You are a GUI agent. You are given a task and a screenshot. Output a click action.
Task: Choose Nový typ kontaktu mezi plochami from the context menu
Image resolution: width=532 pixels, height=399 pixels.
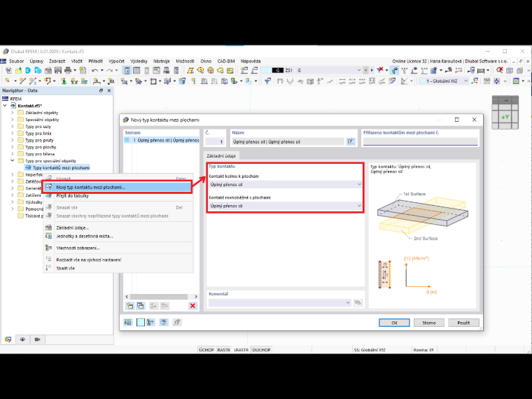point(118,187)
